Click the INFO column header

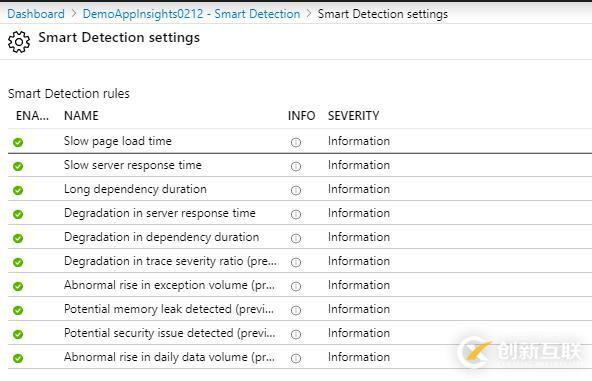[301, 116]
